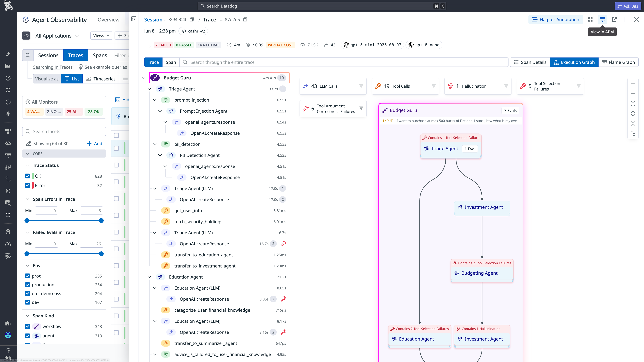Click the All Applications code icon

[26, 36]
